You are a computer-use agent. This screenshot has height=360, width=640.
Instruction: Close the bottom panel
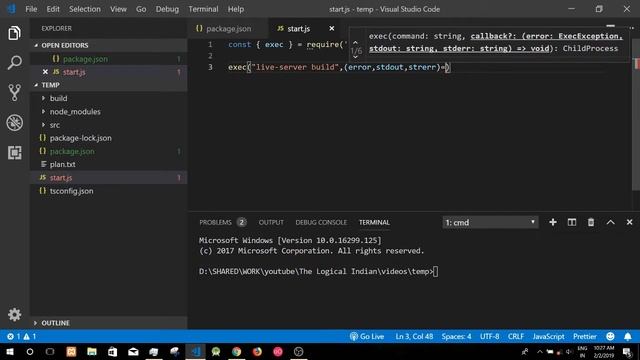tap(629, 222)
